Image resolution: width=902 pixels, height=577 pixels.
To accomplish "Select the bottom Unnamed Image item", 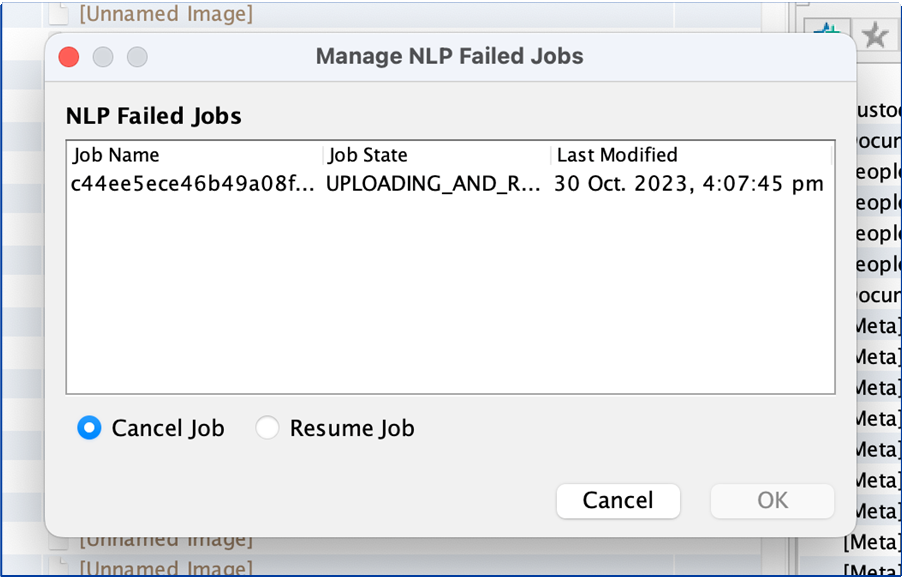I will click(x=166, y=568).
